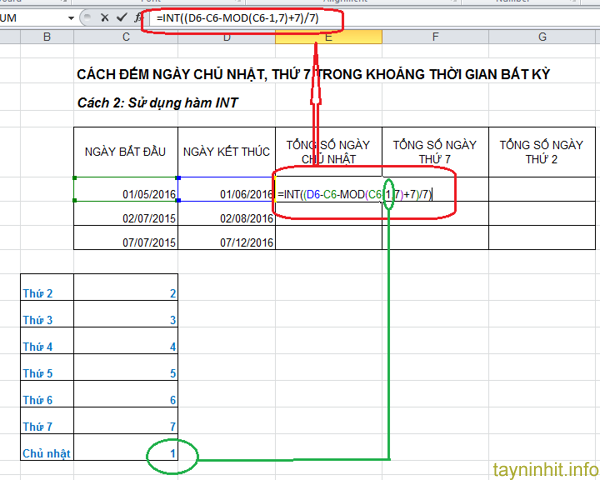Select column E header
The width and height of the screenshot is (600, 480).
[x=329, y=37]
